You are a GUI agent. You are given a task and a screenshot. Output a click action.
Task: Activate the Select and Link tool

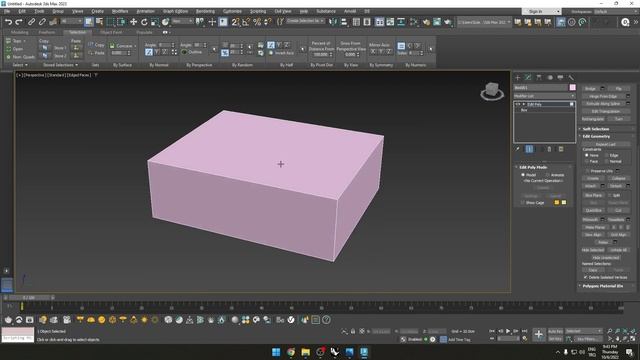(31, 22)
